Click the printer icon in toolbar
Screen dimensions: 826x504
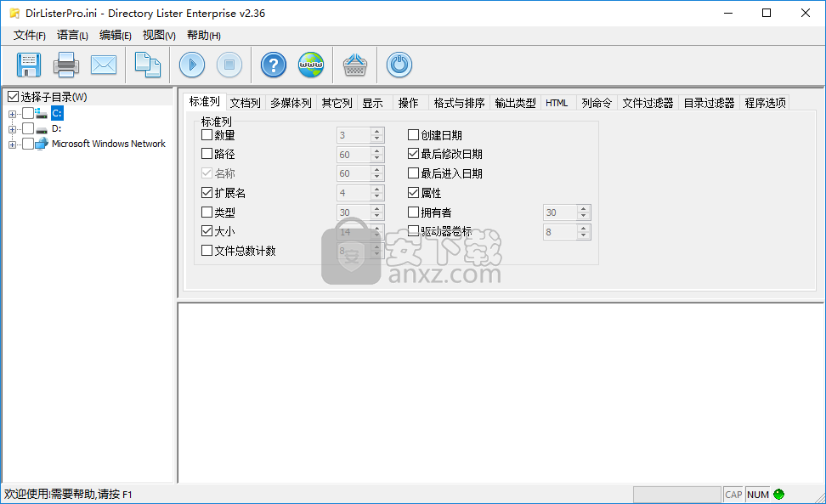click(x=66, y=65)
